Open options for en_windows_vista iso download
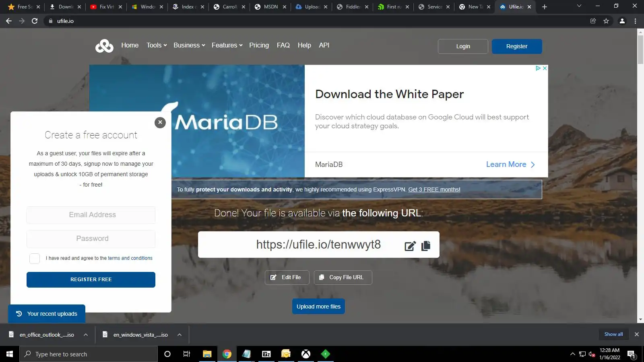 coord(180,335)
